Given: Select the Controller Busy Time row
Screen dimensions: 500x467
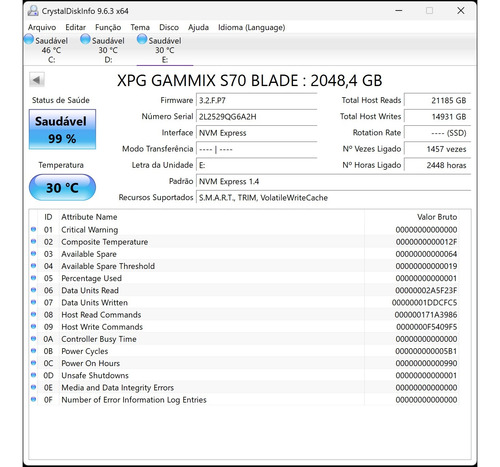Looking at the screenshot, I should (244, 339).
